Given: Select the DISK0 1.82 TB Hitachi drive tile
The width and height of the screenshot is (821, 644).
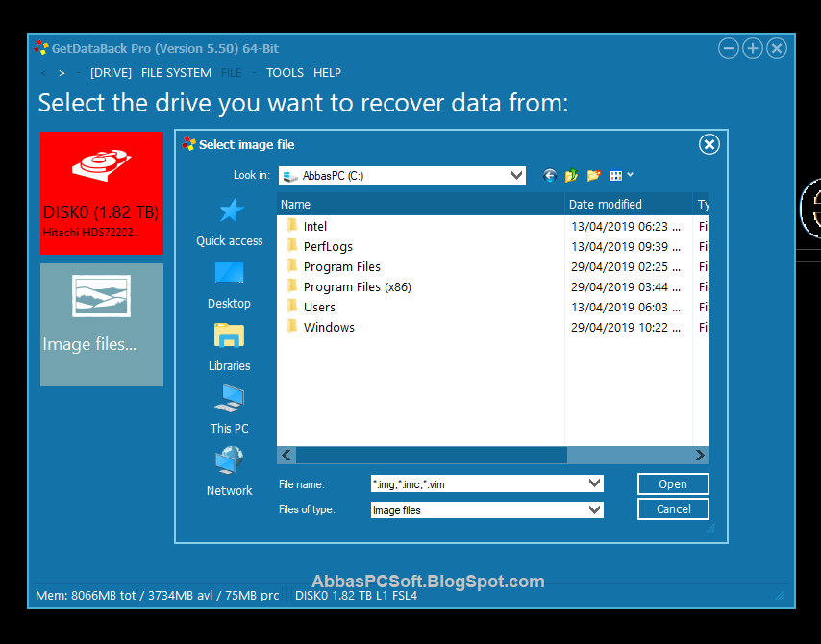Looking at the screenshot, I should point(102,192).
